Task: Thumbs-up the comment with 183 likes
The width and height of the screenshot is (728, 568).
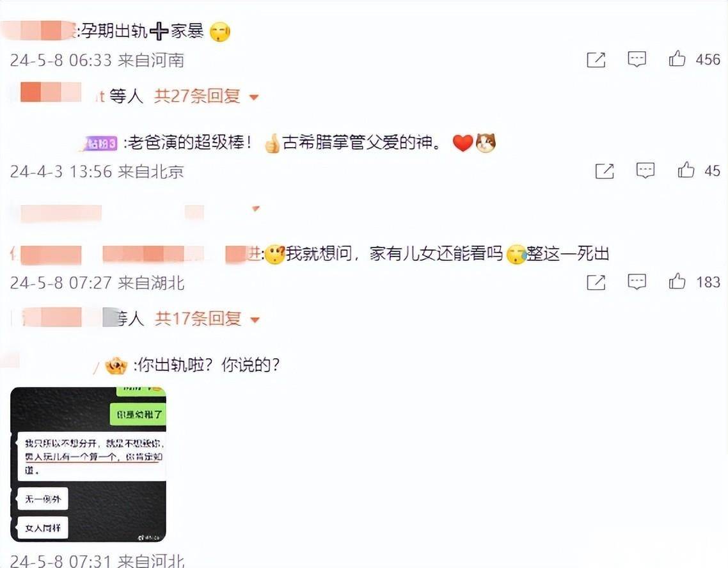Action: 677,281
